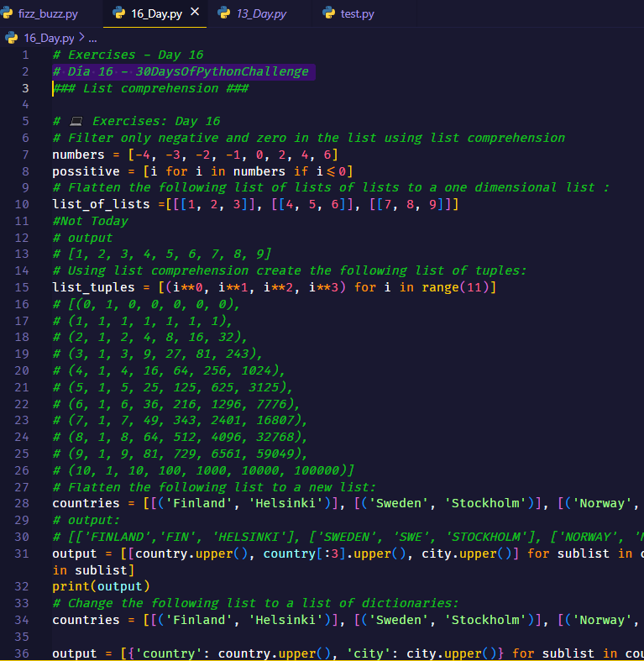This screenshot has height=661, width=644.
Task: Click the 'possitive' variable on line 8
Action: coord(86,171)
